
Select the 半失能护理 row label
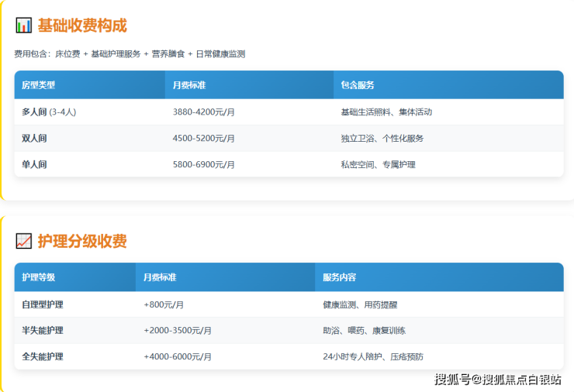43,330
